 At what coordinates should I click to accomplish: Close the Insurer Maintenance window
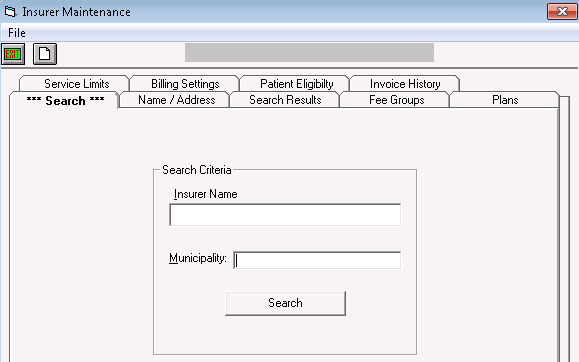562,11
